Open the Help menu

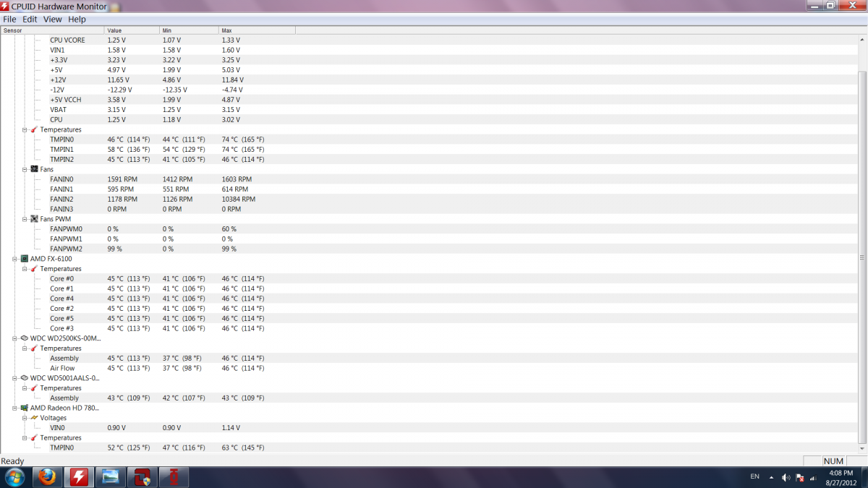click(77, 20)
